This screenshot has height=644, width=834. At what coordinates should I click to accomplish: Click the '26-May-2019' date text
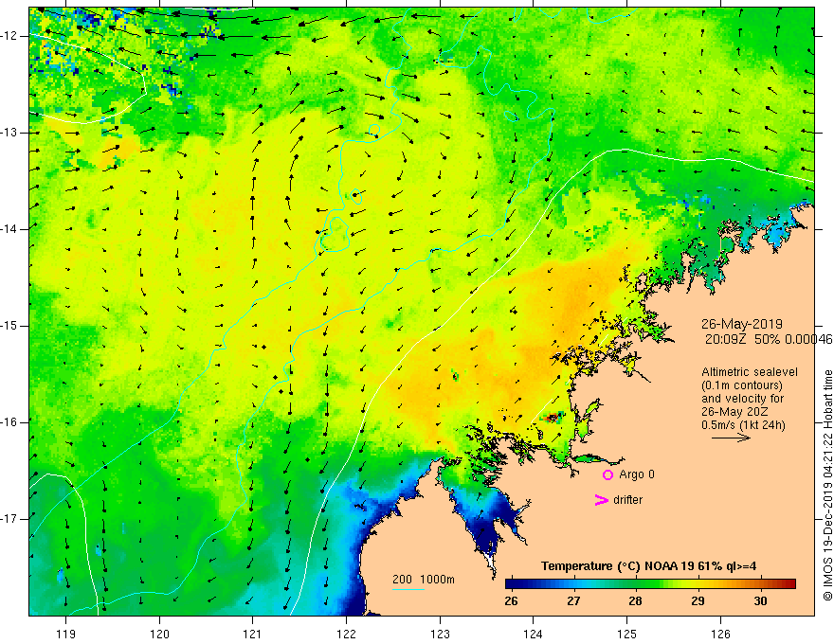[x=741, y=324]
